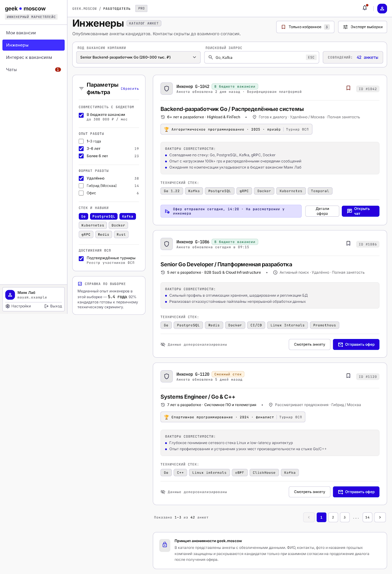Image resolution: width=392 pixels, height=574 pixels.
Task: Click shield avatar of engineer G-1086
Action: tap(166, 244)
